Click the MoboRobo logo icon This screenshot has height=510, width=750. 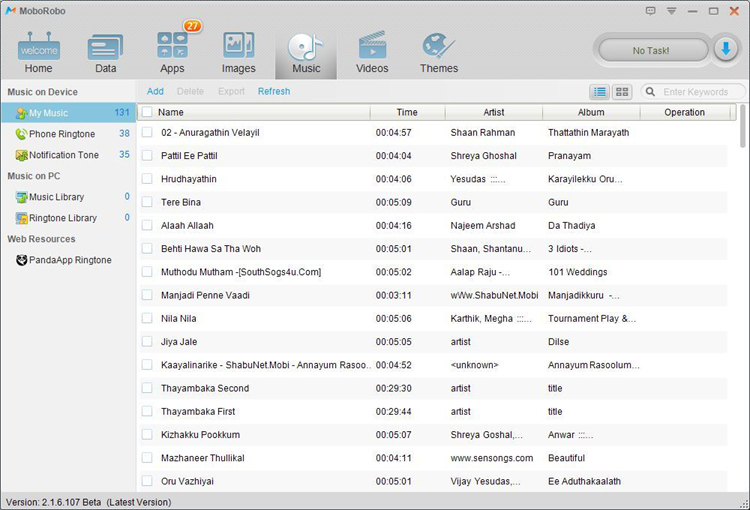(x=11, y=11)
